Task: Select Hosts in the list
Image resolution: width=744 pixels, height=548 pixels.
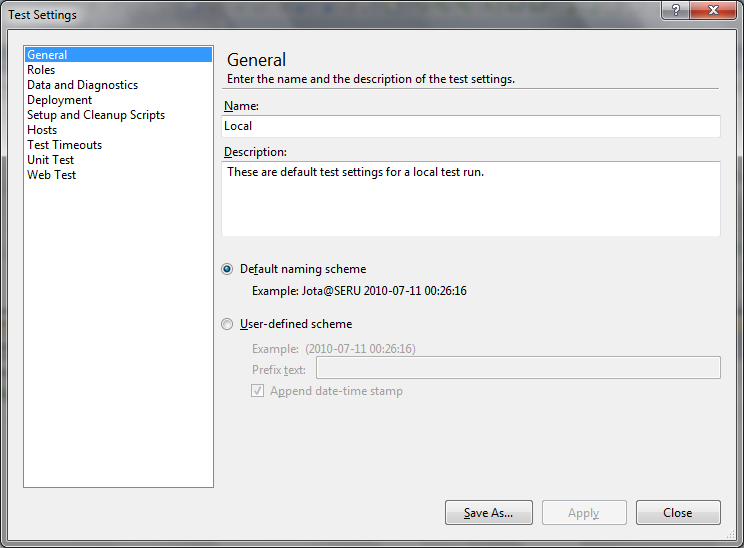Action: pos(42,130)
